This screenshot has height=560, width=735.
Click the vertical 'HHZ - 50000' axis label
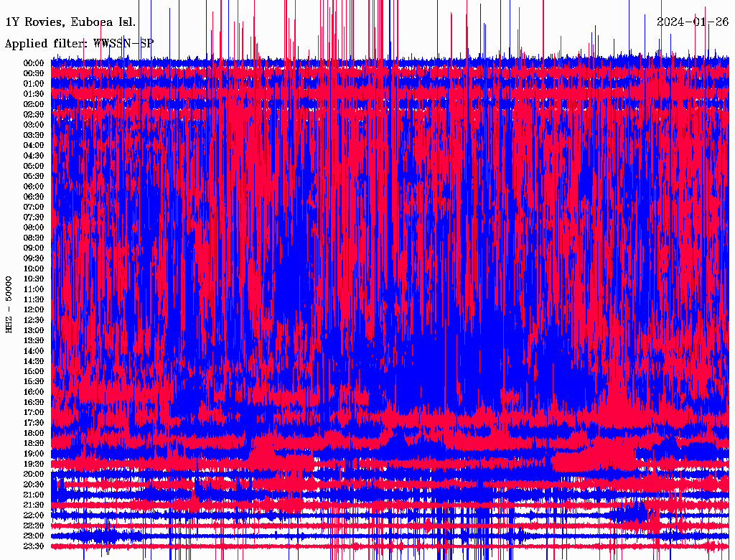click(x=9, y=304)
